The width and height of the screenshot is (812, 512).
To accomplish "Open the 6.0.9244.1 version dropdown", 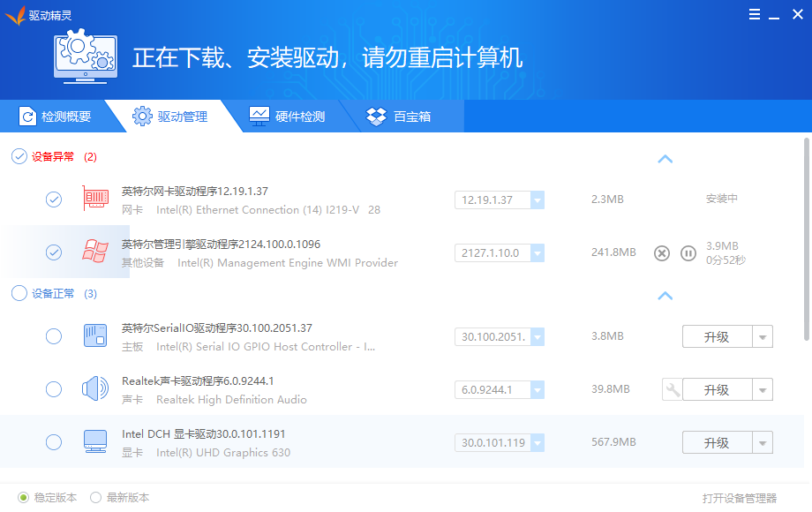I will coord(538,389).
